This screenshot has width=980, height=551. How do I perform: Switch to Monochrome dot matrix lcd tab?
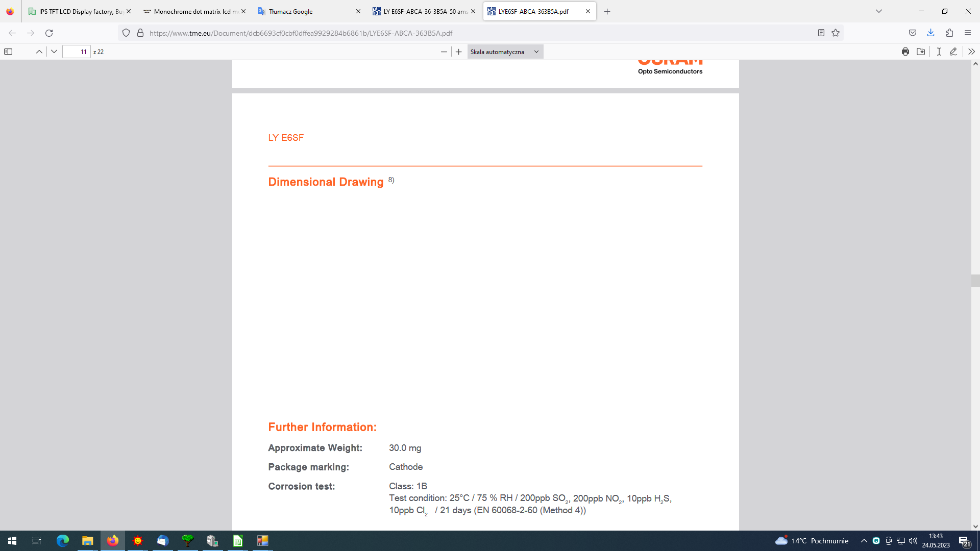194,11
